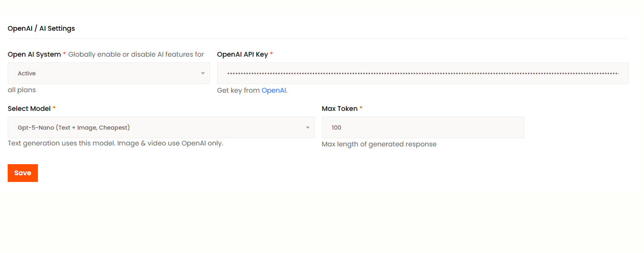Open the blue OpenAI link
Viewport: 644px width, 253px height.
274,90
